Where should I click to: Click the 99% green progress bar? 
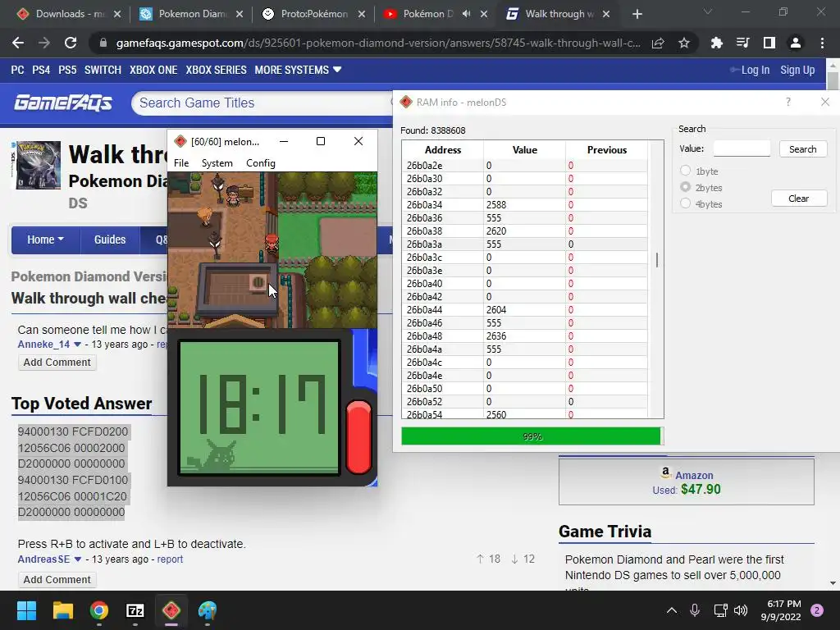[532, 436]
